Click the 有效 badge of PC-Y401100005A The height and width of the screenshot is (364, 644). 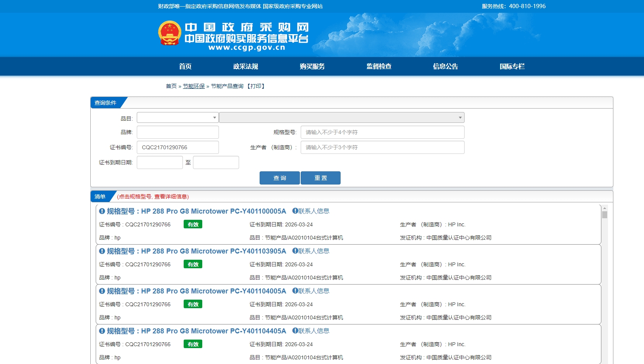tap(193, 224)
